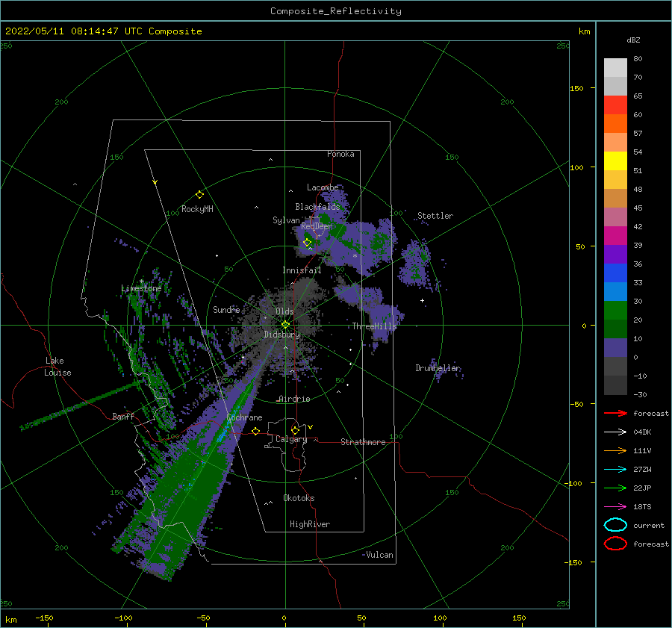Click the Okotoks city label
The height and width of the screenshot is (628, 672).
[299, 498]
